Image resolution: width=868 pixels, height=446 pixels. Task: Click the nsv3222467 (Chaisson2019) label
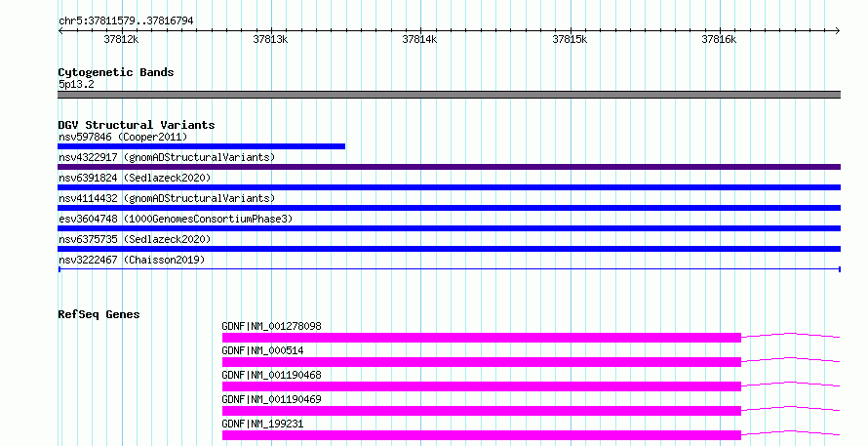tap(132, 260)
